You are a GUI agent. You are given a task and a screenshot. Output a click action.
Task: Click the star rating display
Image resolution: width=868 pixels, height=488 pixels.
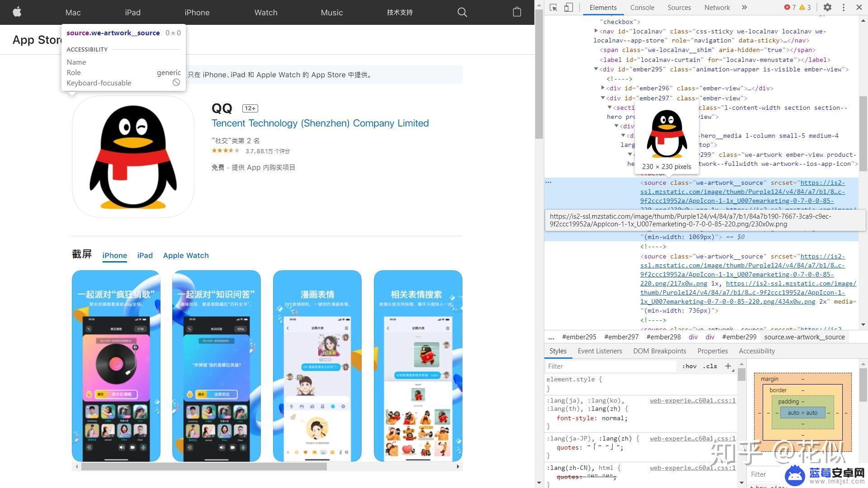(225, 151)
